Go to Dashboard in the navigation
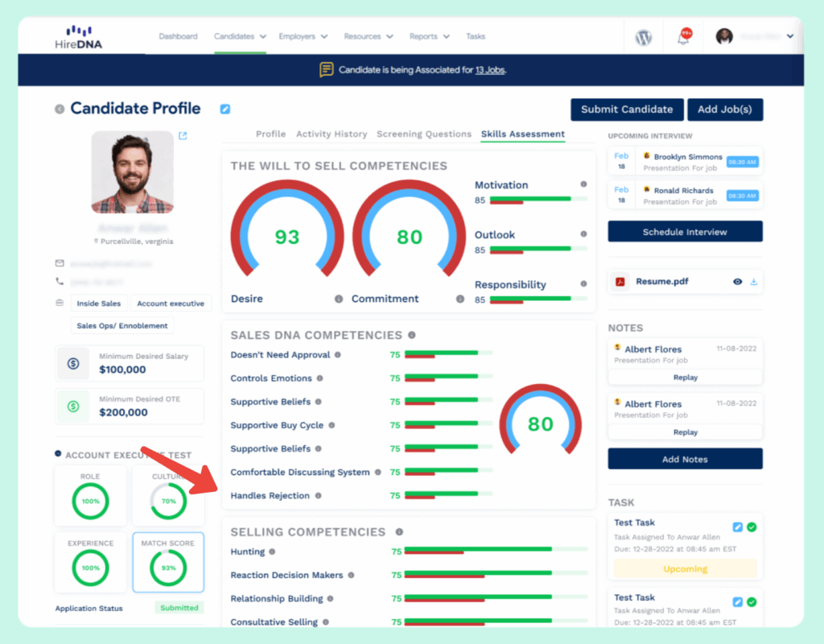Viewport: 824px width, 644px height. [x=178, y=36]
